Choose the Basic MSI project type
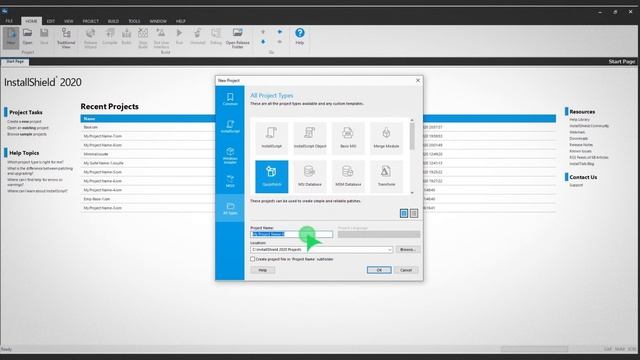This screenshot has width=640, height=360. (348, 138)
